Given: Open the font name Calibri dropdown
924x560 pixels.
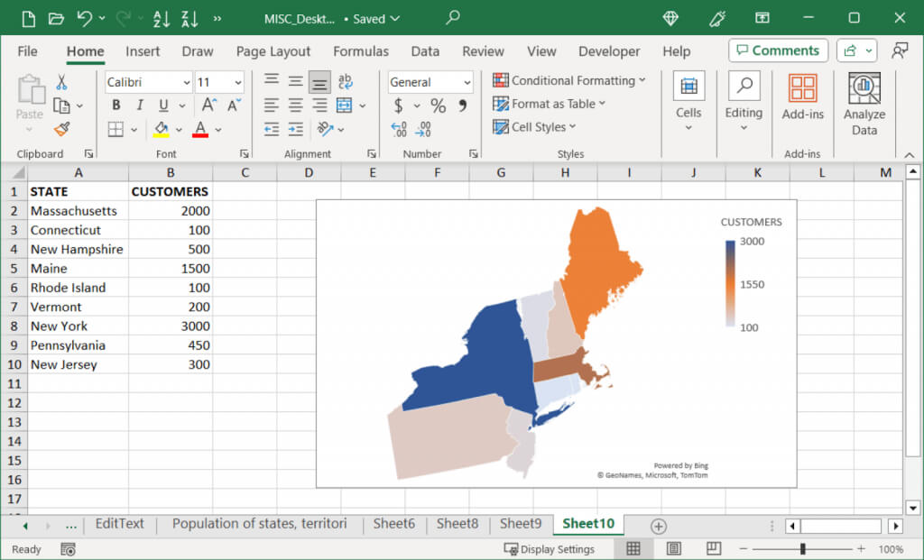Looking at the screenshot, I should click(x=186, y=82).
